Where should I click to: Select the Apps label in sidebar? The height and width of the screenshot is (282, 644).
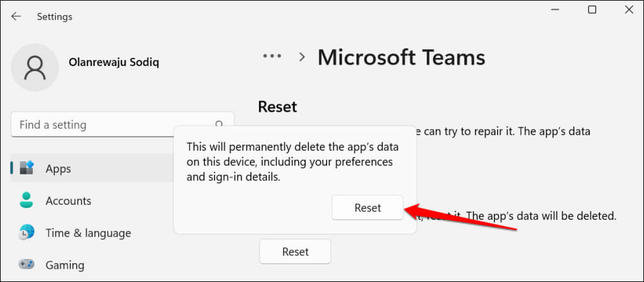coord(58,168)
